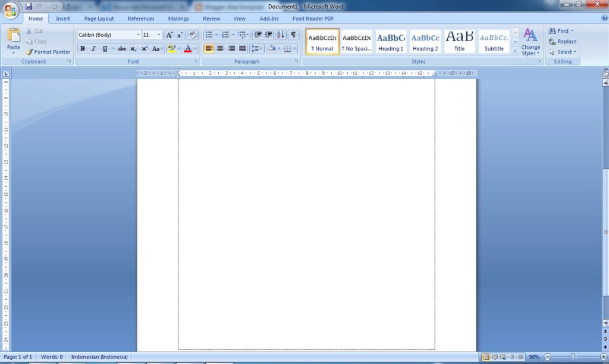Toggle italic formatting
609x364 pixels.
pyautogui.click(x=93, y=49)
